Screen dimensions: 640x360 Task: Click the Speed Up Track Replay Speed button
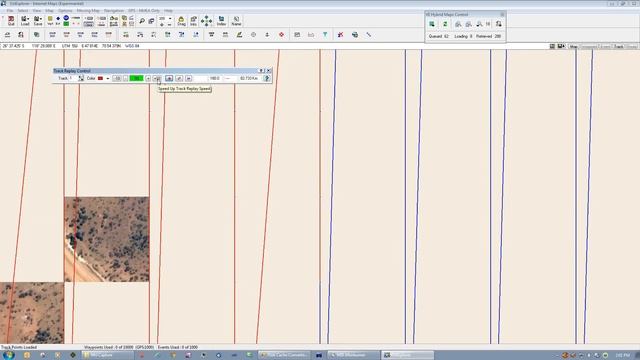pos(157,78)
